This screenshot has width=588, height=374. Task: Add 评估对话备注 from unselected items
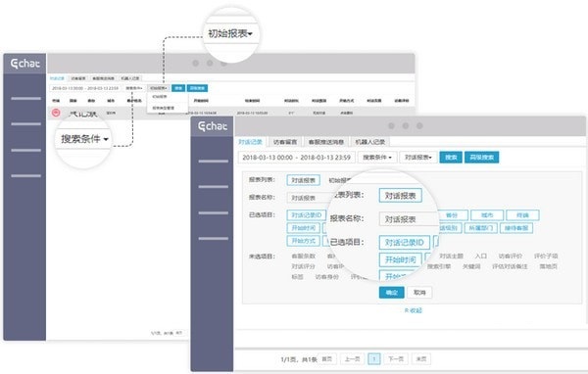click(x=510, y=266)
